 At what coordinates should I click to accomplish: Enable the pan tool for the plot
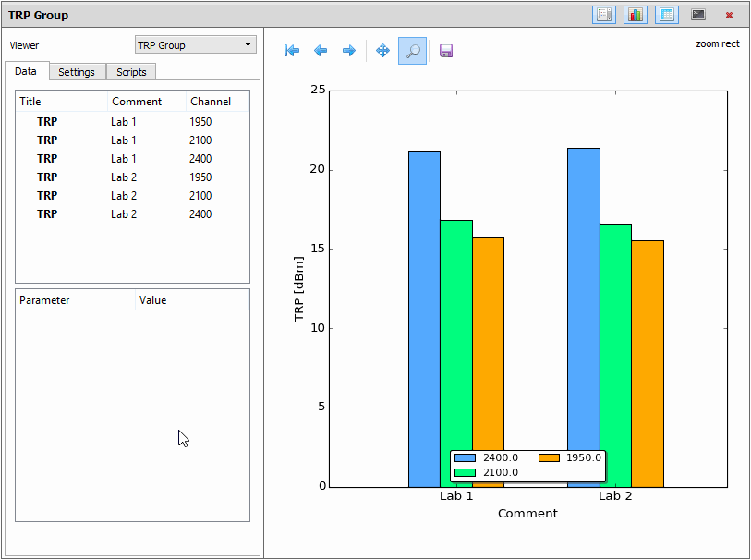(x=382, y=51)
